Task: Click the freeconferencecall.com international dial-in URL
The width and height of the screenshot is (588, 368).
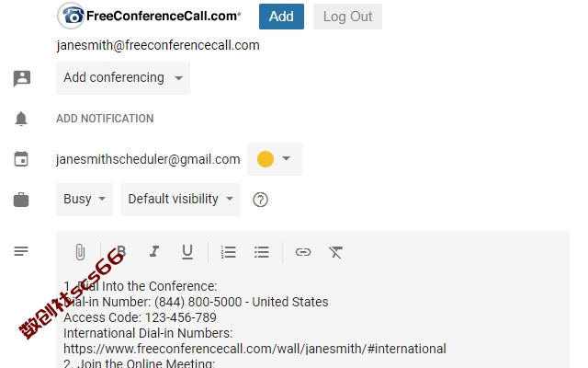Action: pos(254,349)
